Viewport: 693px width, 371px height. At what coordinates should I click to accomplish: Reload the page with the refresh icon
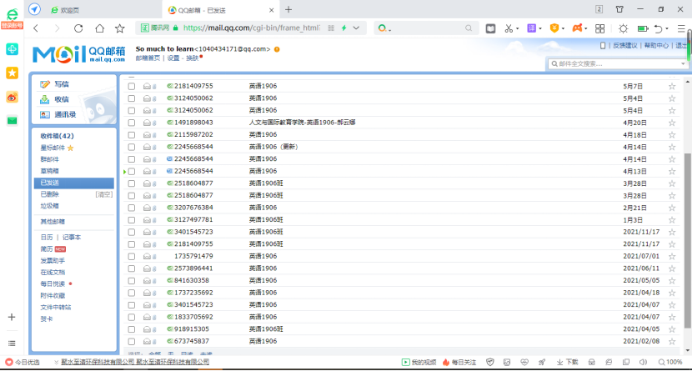pos(78,29)
